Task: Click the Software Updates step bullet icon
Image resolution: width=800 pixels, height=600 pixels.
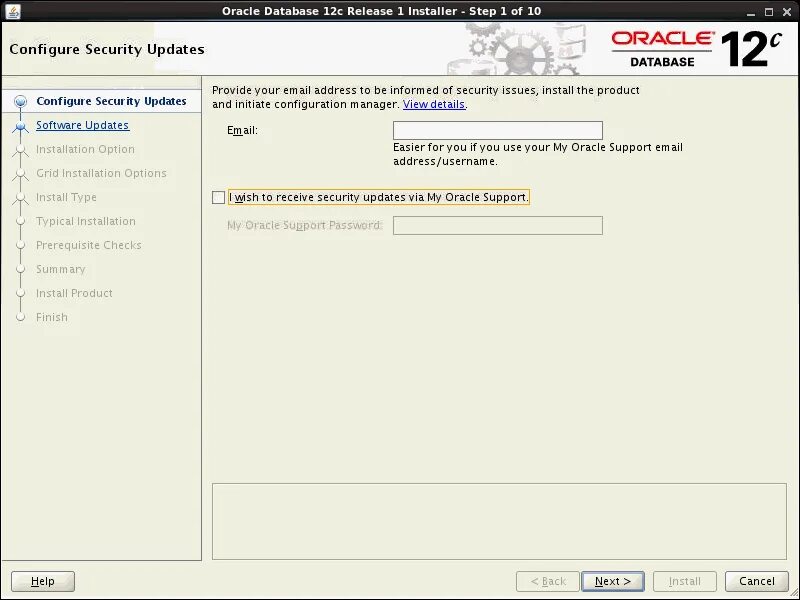Action: coord(20,126)
